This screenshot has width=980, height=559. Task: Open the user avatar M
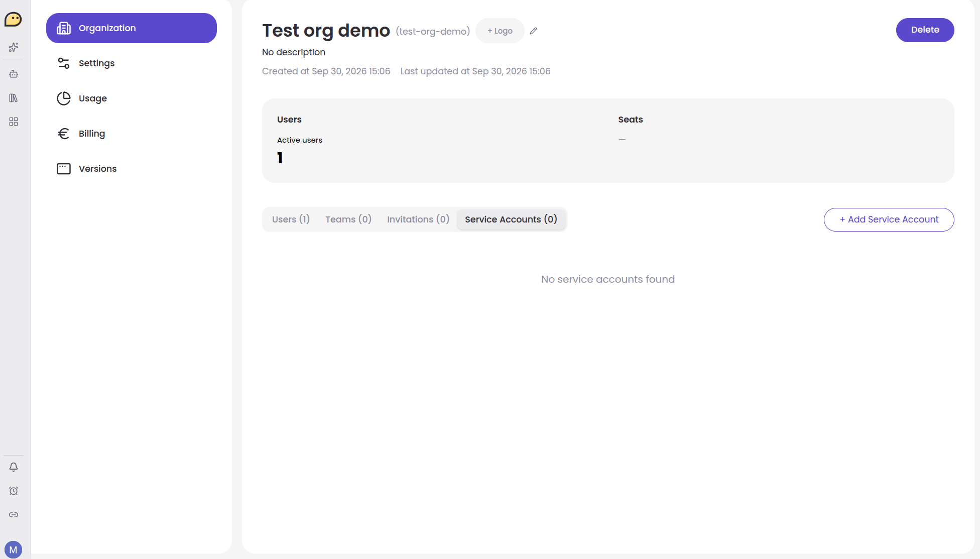tap(14, 550)
